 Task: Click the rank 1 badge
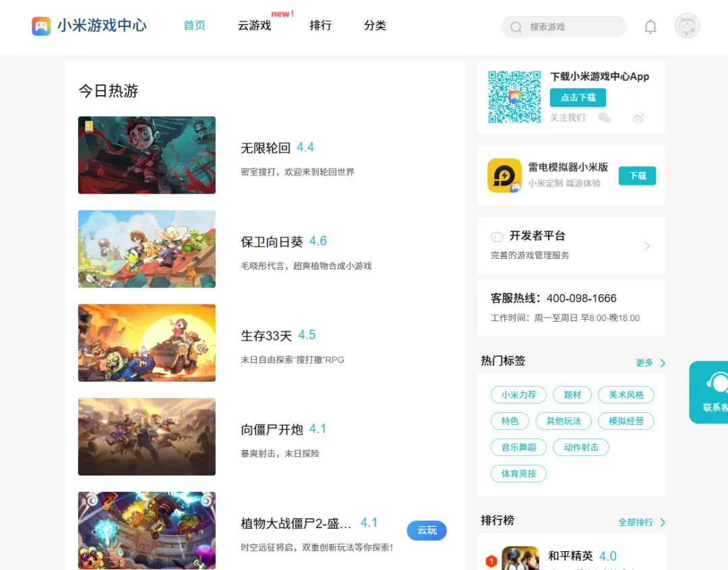491,561
